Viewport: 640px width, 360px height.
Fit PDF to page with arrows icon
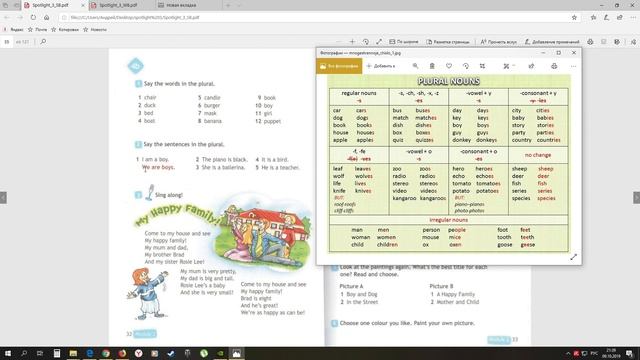379,42
